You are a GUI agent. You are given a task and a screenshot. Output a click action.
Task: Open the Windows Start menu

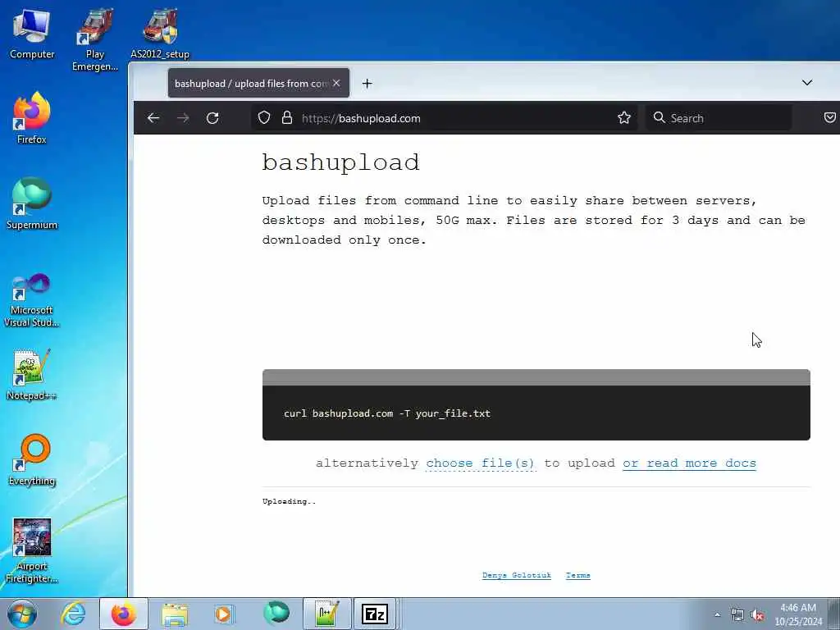[x=22, y=614]
